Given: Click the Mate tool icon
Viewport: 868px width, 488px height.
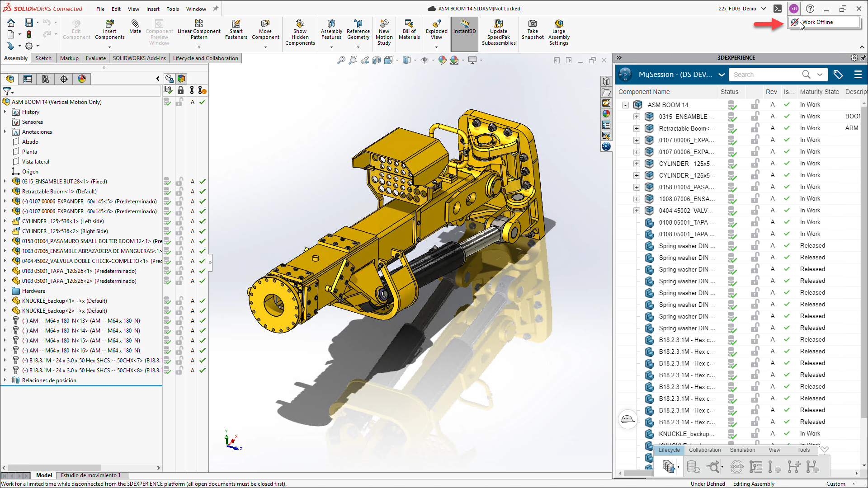Looking at the screenshot, I should point(135,23).
